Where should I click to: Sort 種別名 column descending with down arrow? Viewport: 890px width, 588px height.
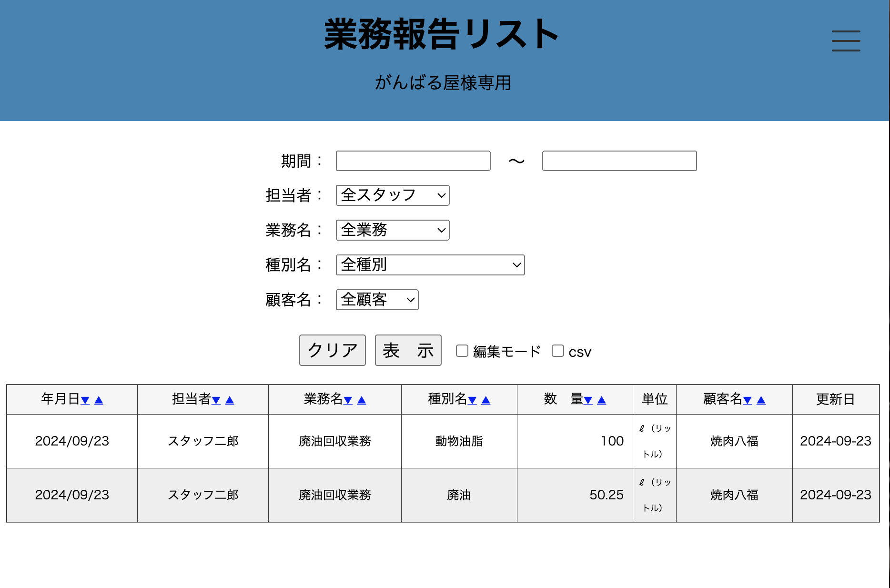(x=473, y=400)
